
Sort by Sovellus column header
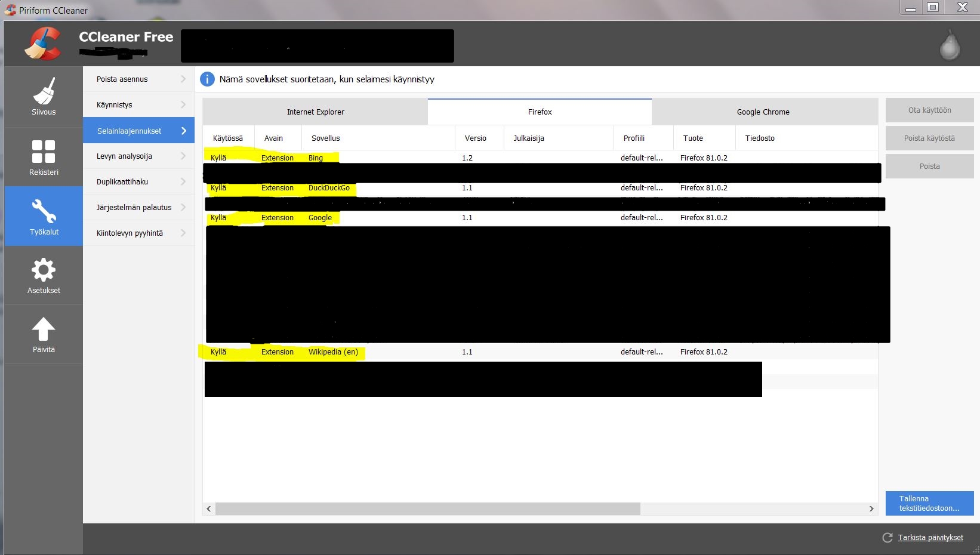click(378, 138)
